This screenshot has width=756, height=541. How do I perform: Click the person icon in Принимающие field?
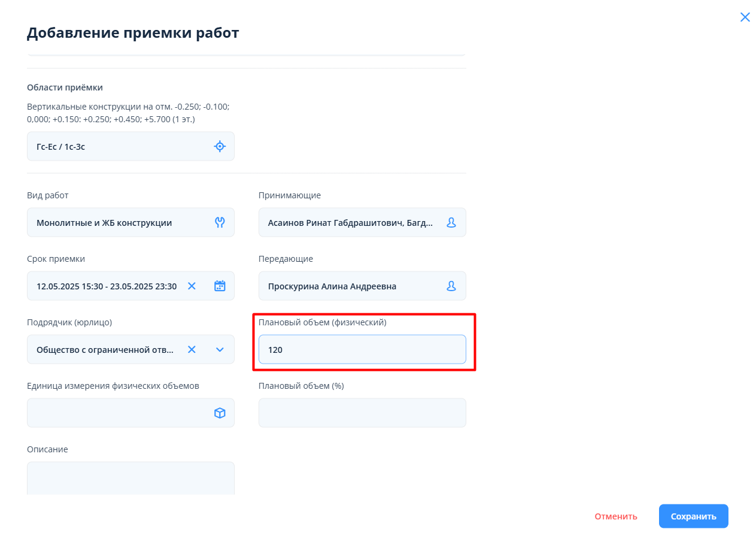click(451, 222)
